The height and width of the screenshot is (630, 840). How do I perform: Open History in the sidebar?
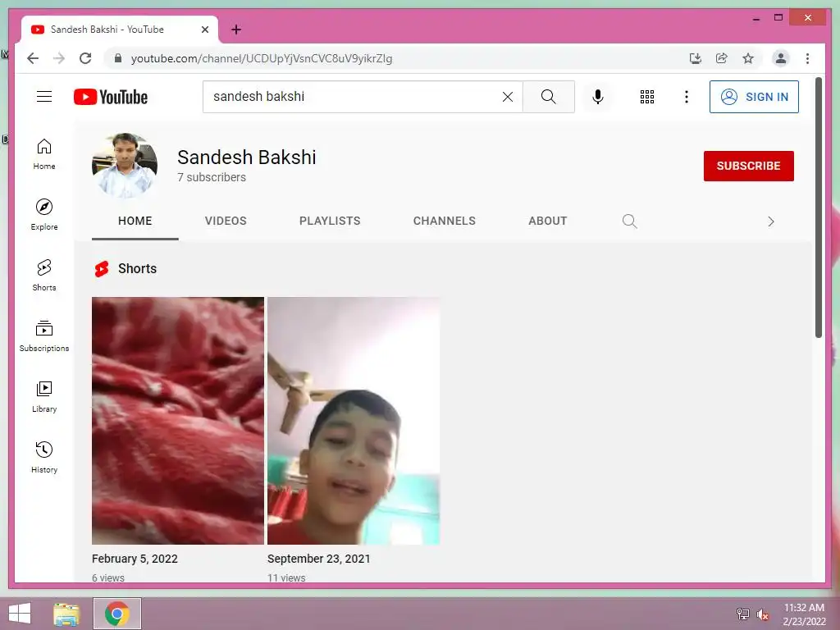pos(44,457)
